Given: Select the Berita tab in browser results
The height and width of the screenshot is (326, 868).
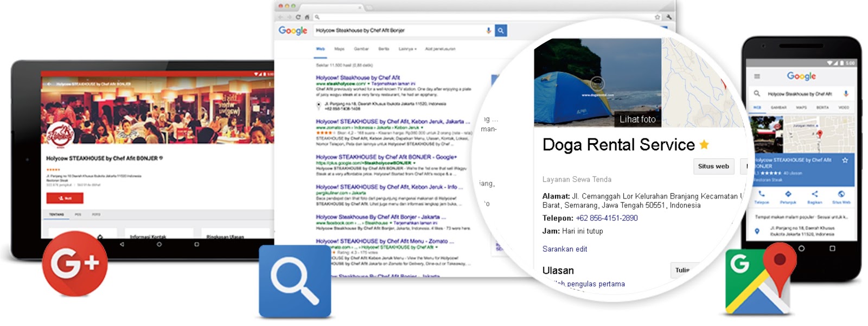Looking at the screenshot, I should [x=384, y=49].
